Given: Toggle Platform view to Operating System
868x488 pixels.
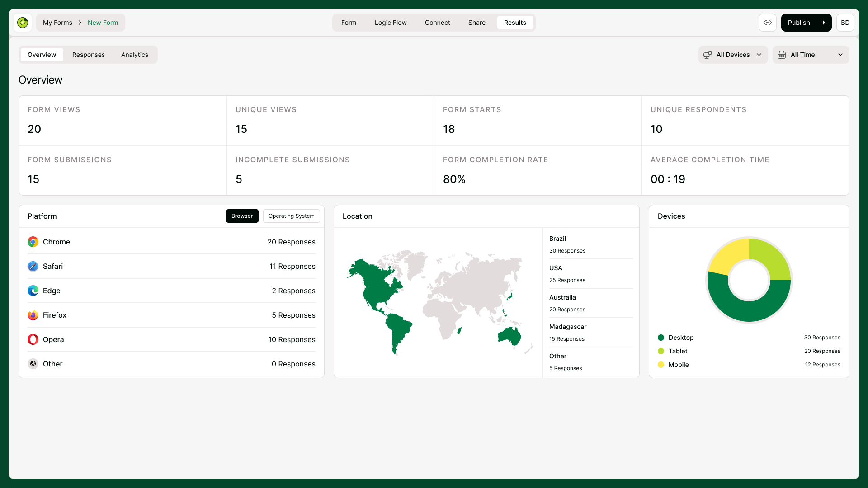Looking at the screenshot, I should point(291,216).
